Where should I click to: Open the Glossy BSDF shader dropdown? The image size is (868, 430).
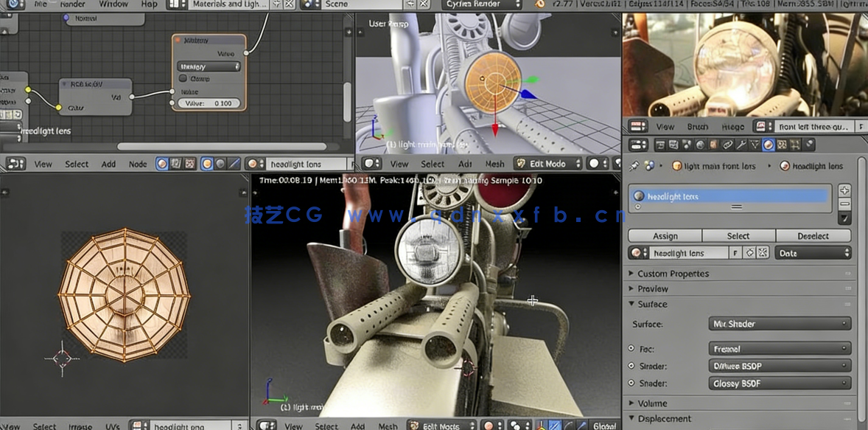pyautogui.click(x=779, y=383)
